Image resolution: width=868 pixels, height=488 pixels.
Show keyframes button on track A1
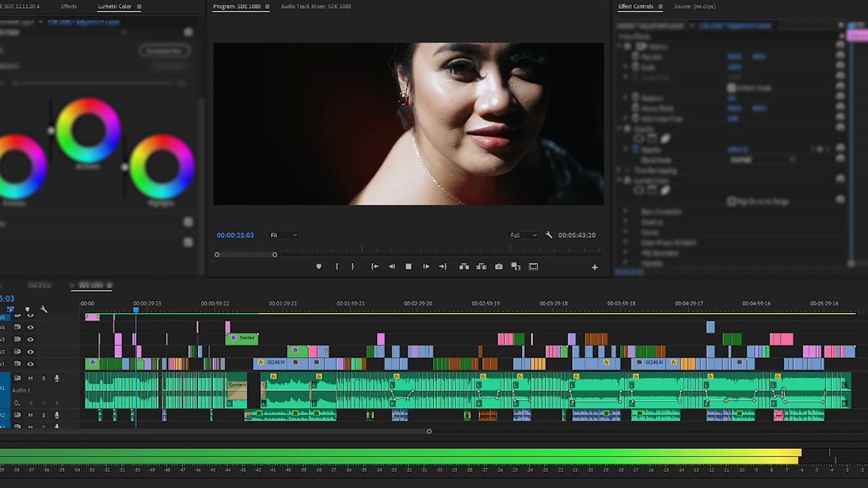(18, 403)
